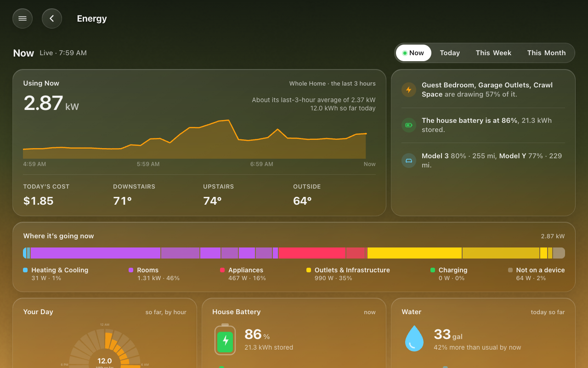Click the orange lightning bolt insight icon
Image resolution: width=588 pixels, height=368 pixels.
pos(409,90)
